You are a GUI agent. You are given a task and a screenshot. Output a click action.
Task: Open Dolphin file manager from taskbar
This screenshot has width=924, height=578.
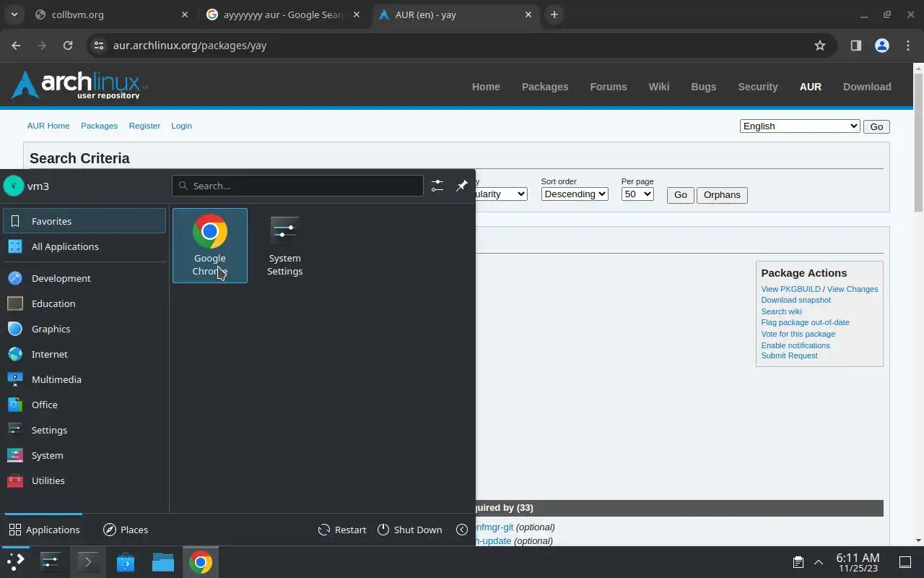click(163, 562)
